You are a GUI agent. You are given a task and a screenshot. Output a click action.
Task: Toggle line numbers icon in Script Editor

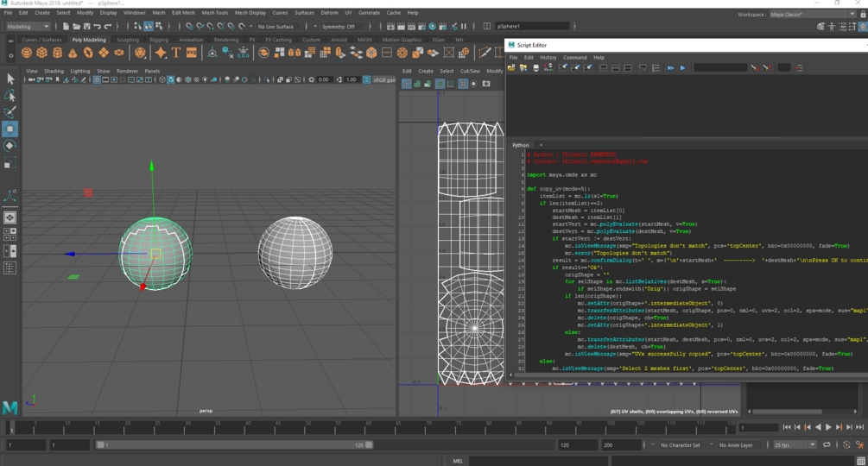click(656, 67)
